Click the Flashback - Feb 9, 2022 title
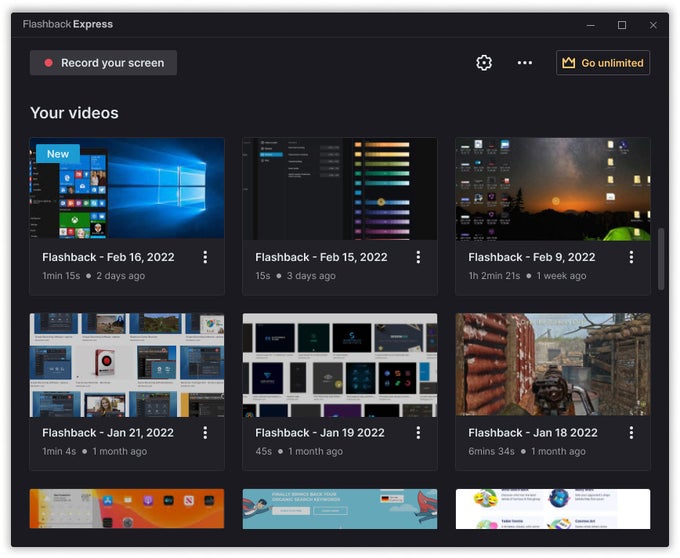The width and height of the screenshot is (680, 558). click(x=531, y=257)
